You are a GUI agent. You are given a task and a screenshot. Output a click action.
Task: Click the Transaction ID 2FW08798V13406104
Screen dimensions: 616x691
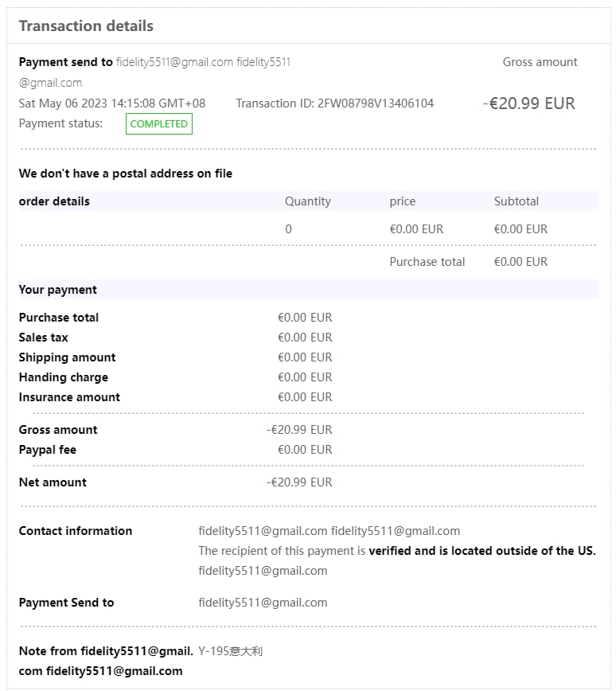point(334,103)
